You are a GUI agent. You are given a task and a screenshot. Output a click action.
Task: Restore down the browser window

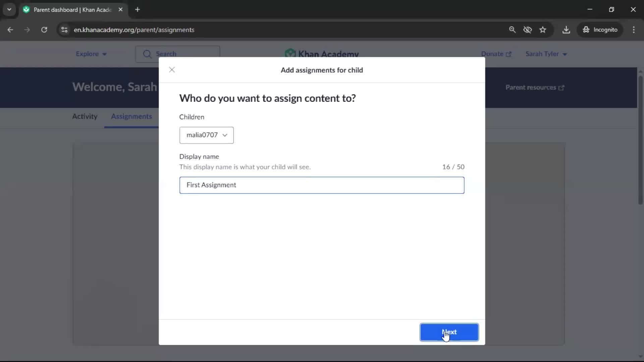[x=611, y=9]
